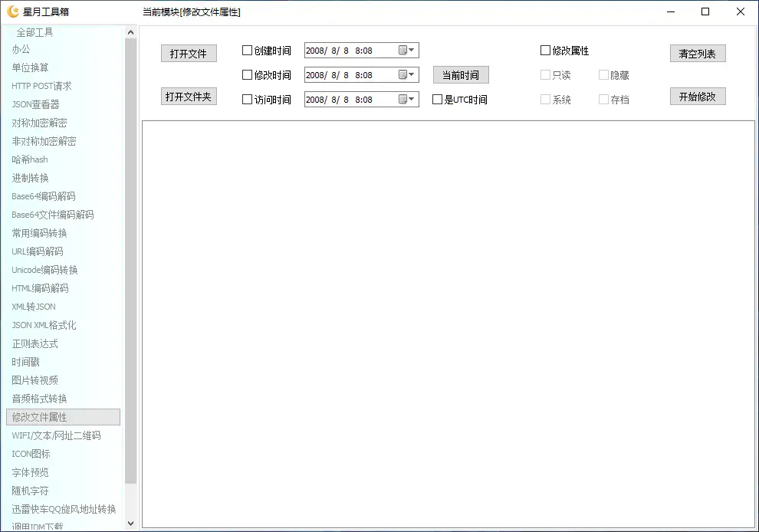Click sidebar scroll-down arrow
This screenshot has height=532, width=759.
click(130, 524)
